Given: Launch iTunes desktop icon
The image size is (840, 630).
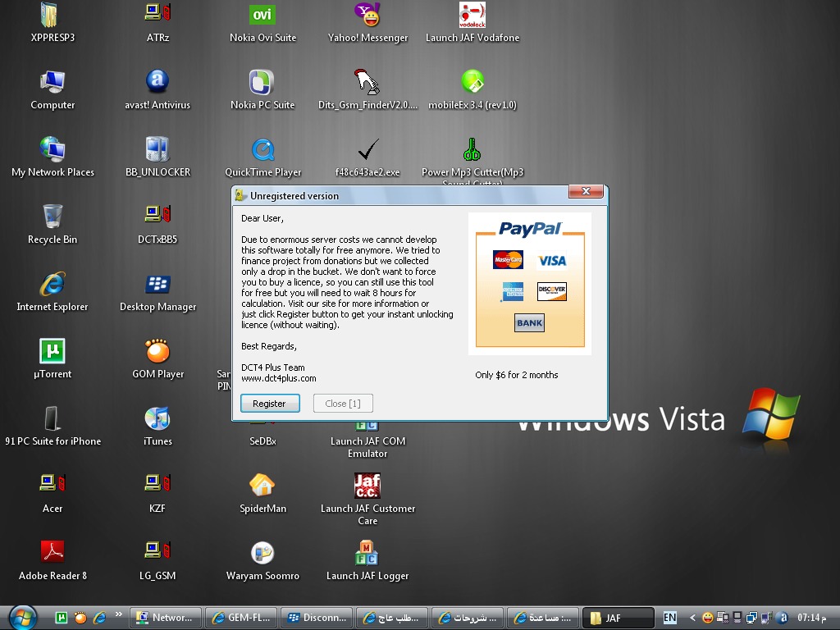Looking at the screenshot, I should click(157, 418).
